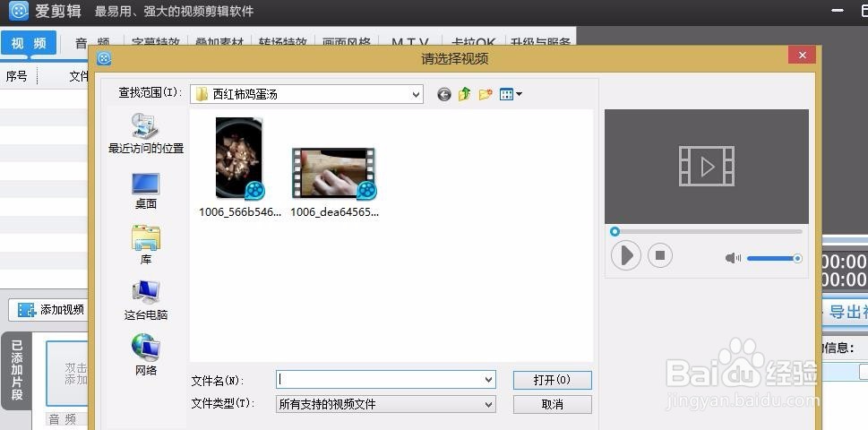Adjust the preview volume slider
The height and width of the screenshot is (430, 868).
[x=773, y=258]
